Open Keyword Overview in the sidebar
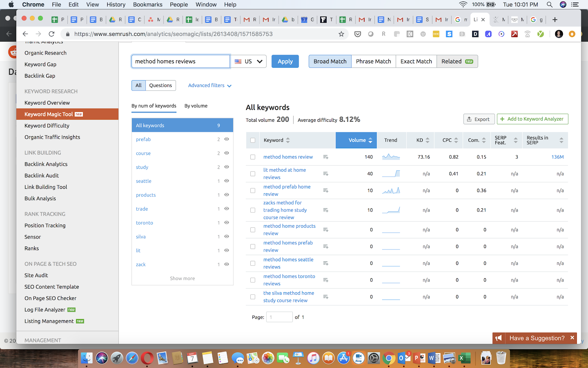Image resolution: width=588 pixels, height=368 pixels. pos(47,103)
